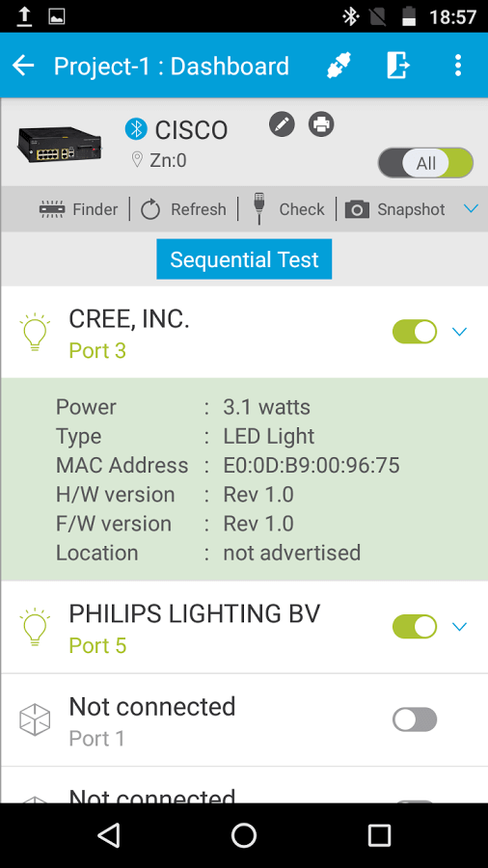Collapse the CREE, INC. details chevron

click(459, 332)
